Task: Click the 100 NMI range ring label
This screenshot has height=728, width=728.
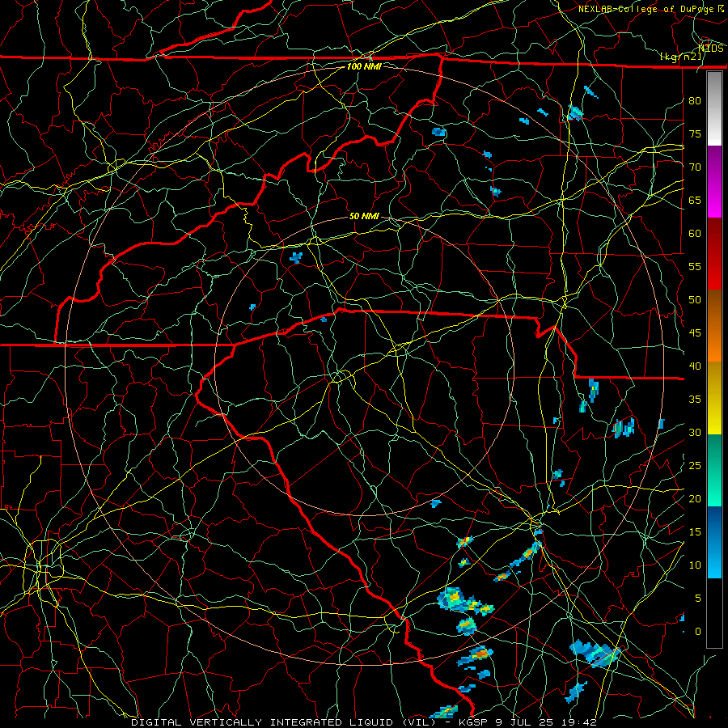Action: (364, 66)
